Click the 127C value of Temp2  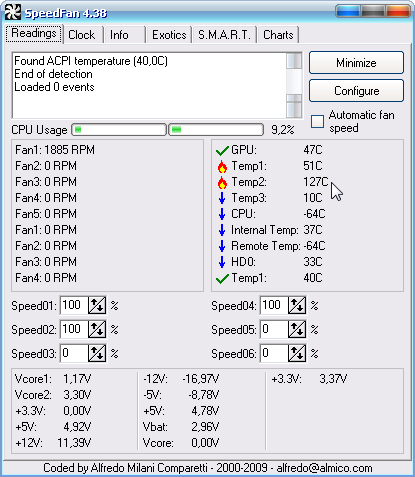point(316,182)
